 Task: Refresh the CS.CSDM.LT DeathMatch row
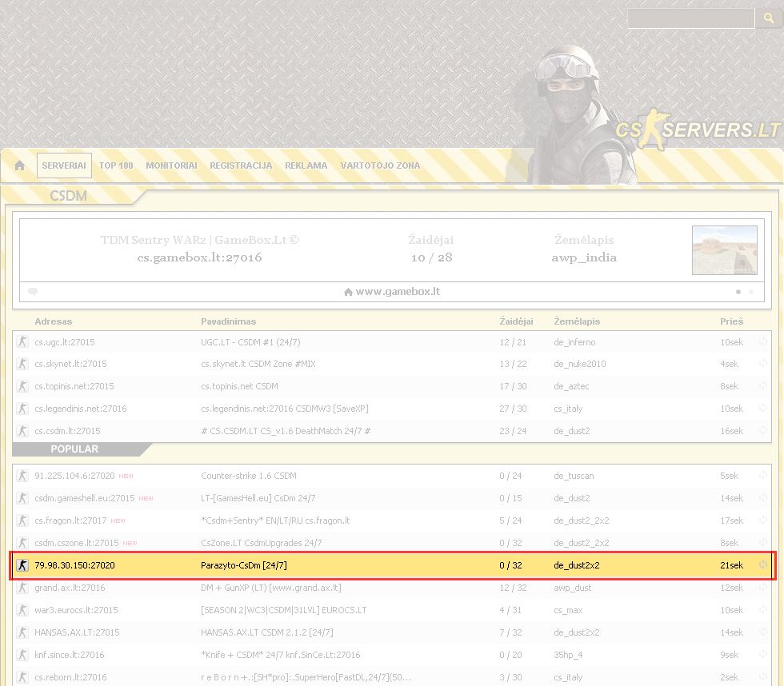(x=763, y=431)
